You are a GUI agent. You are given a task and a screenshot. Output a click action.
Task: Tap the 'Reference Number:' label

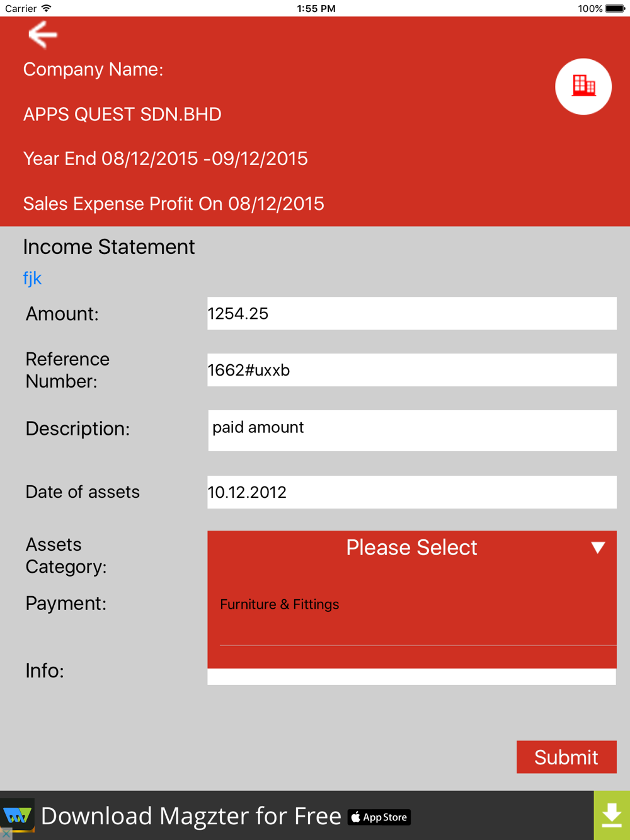tap(67, 370)
